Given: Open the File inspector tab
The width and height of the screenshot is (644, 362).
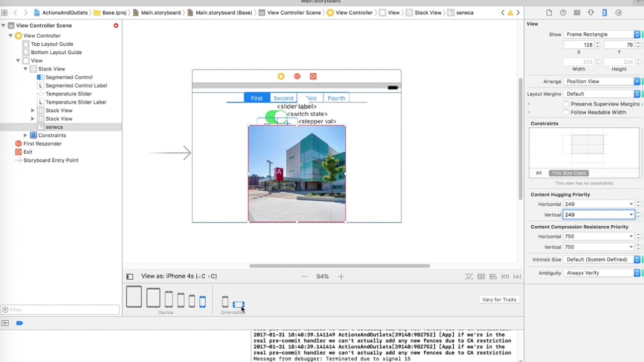Looking at the screenshot, I should [x=549, y=13].
